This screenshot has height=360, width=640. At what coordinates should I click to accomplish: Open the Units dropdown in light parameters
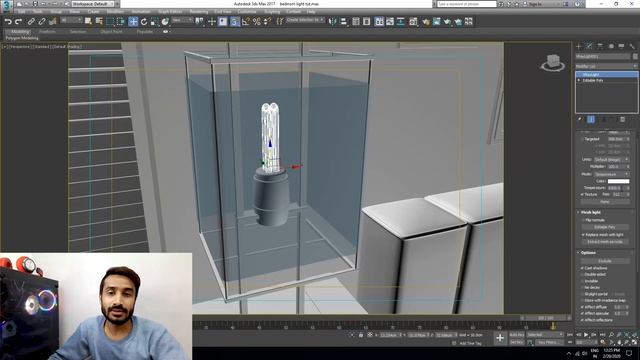tap(611, 160)
